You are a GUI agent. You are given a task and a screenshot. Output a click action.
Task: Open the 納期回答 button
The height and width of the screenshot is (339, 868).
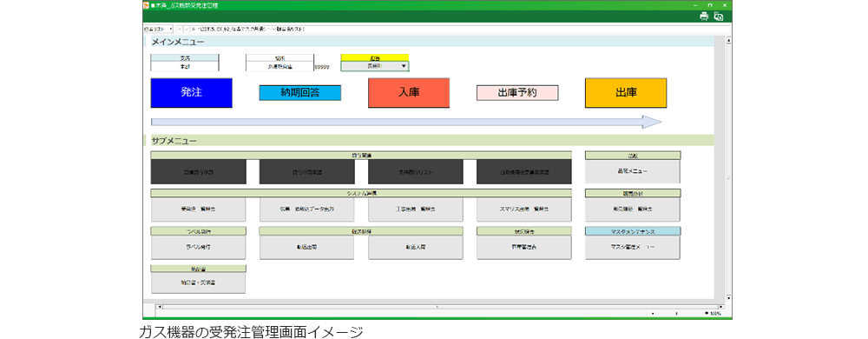click(x=300, y=92)
